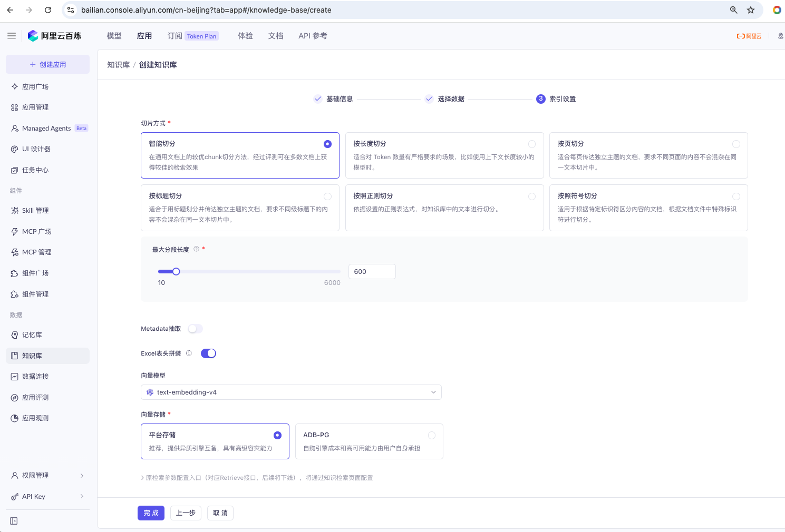
Task: Click the 组件广场 puzzle icon
Action: pos(15,273)
